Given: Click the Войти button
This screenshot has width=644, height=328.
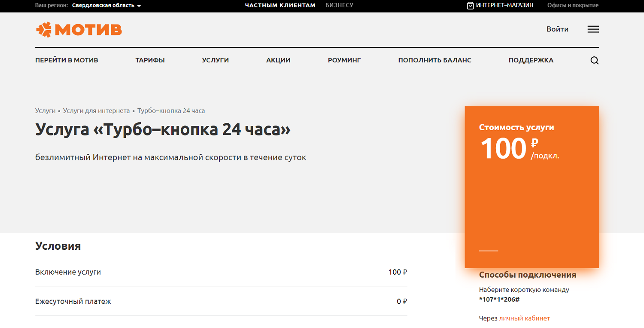Looking at the screenshot, I should tap(557, 29).
